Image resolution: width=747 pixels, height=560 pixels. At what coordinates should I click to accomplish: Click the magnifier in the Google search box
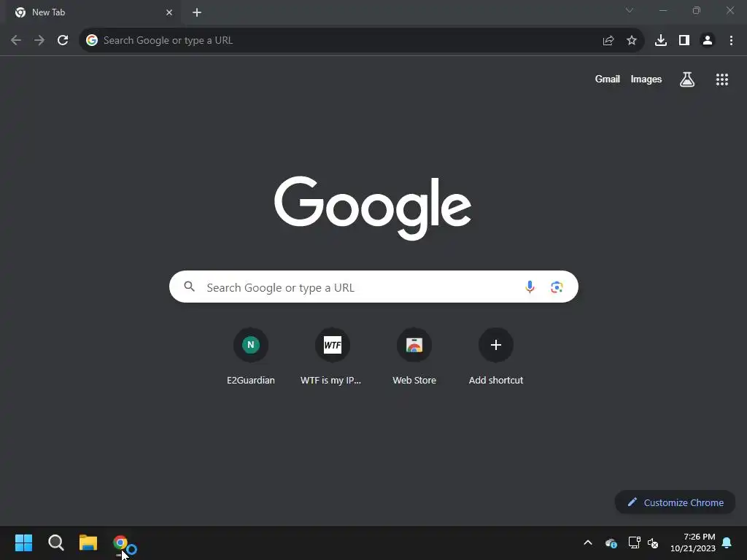[x=190, y=286]
